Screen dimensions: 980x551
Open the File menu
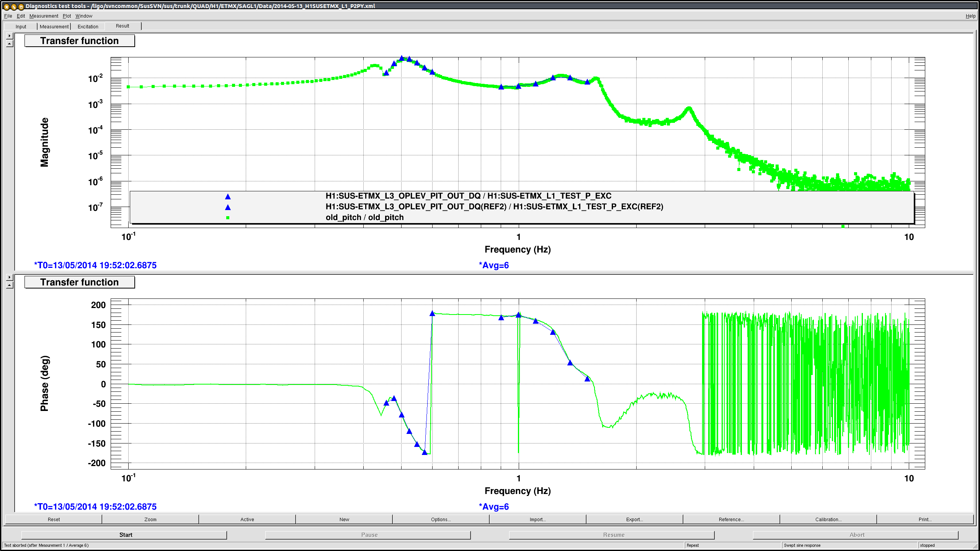(8, 16)
